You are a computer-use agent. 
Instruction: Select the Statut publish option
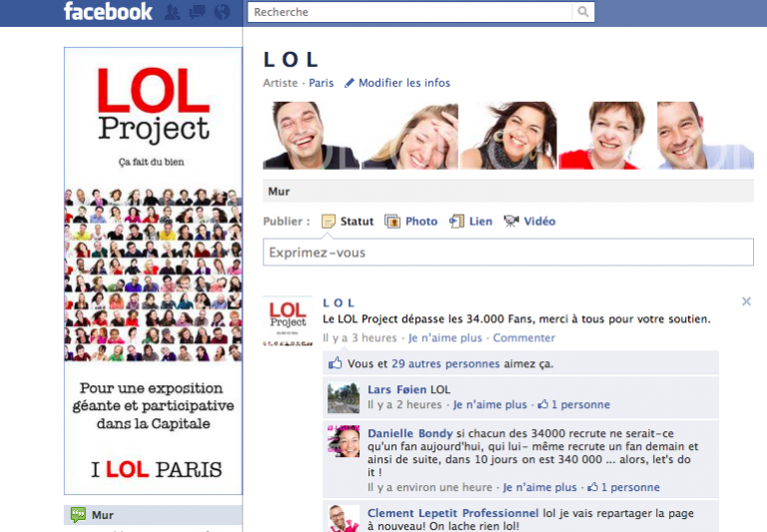(x=348, y=222)
